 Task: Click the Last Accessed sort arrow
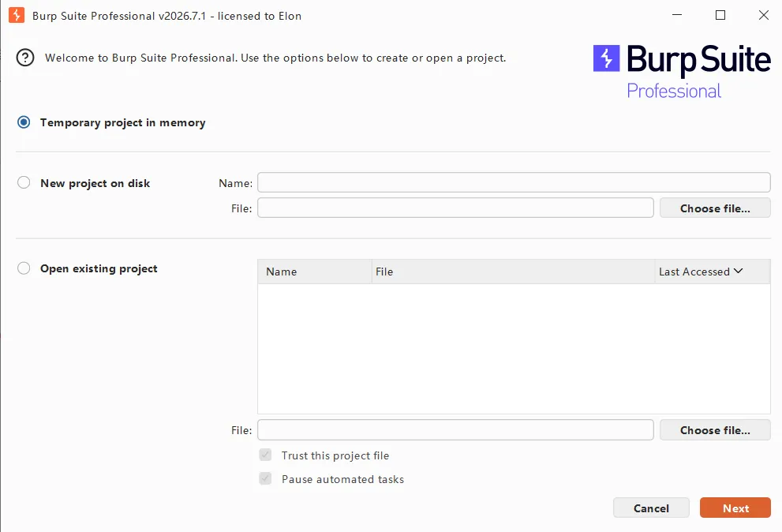(x=739, y=271)
